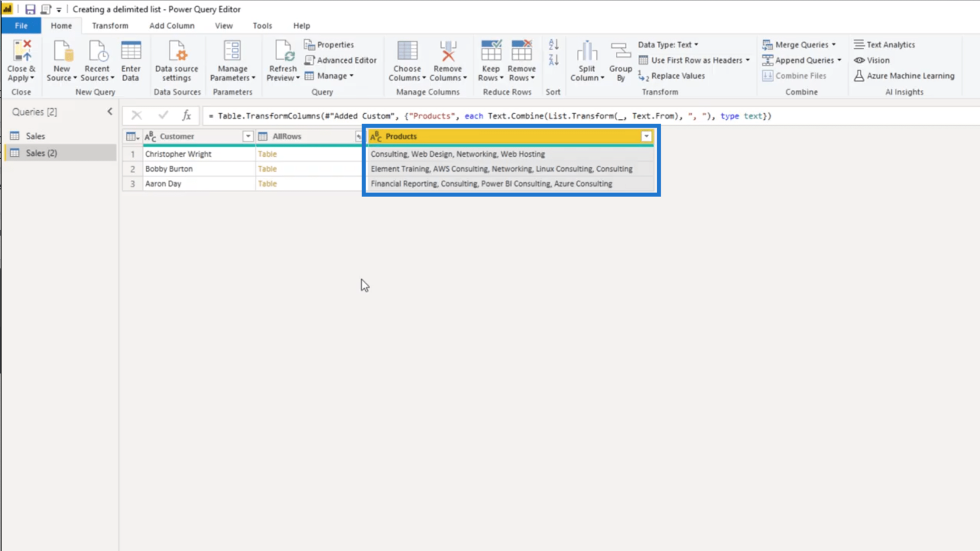Click the Refresh Preview icon

coord(283,51)
